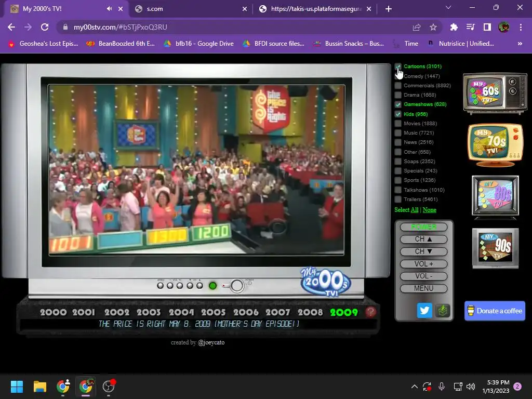Image resolution: width=532 pixels, height=399 pixels.
Task: Open Geoshea's Lost Epis... bookmark
Action: coord(44,44)
